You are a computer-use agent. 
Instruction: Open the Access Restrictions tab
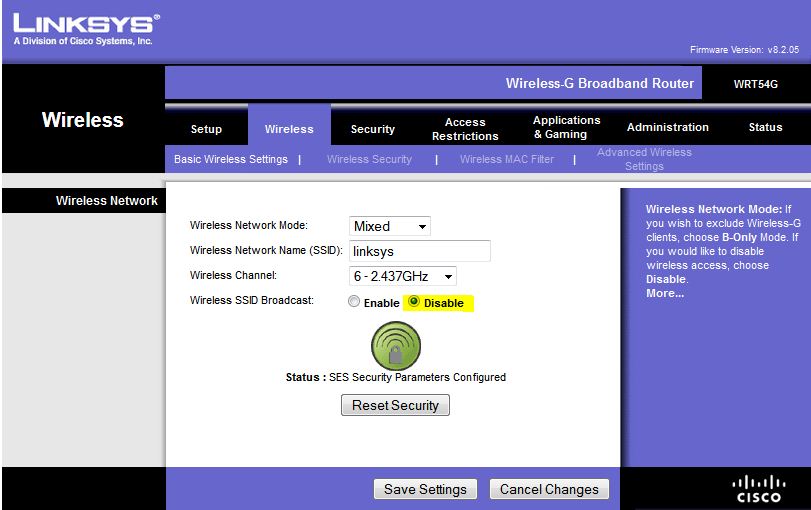(x=465, y=129)
